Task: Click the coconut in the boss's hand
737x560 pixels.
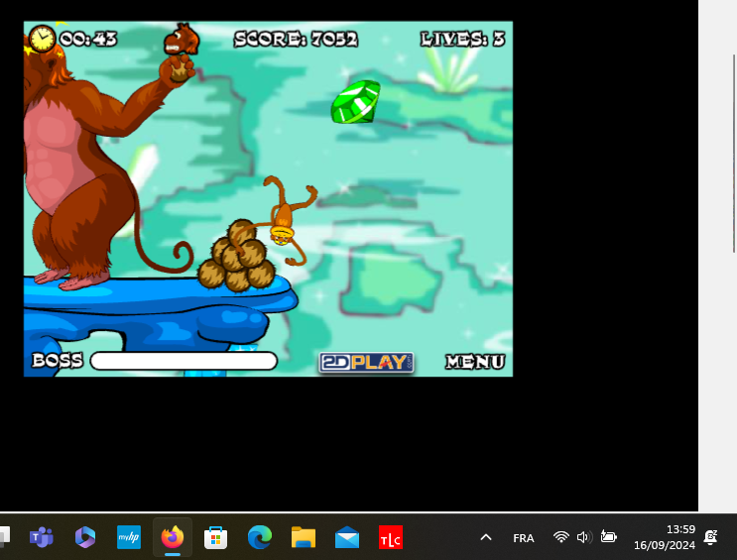Action: point(180,70)
